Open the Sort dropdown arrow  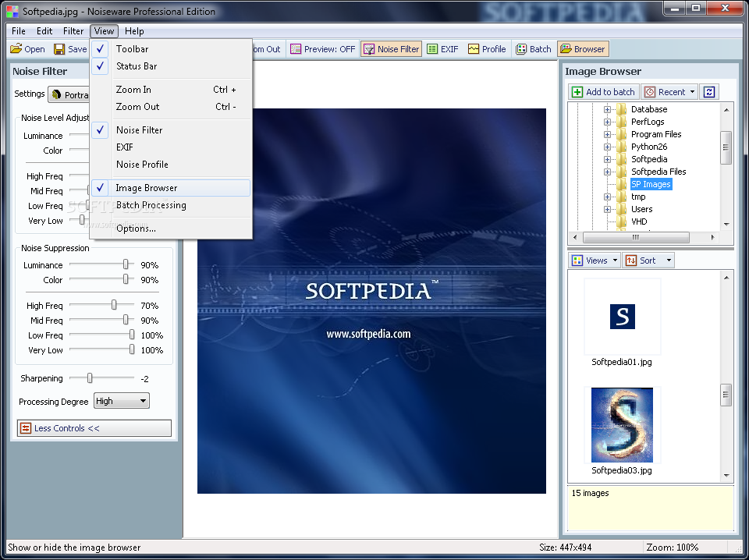click(x=669, y=261)
